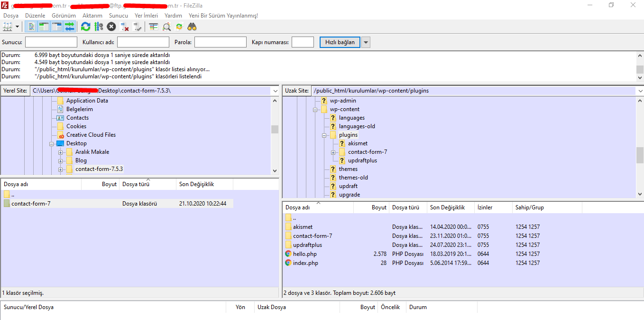
Task: Toggle the remote directory tree display
Action: pyautogui.click(x=56, y=27)
